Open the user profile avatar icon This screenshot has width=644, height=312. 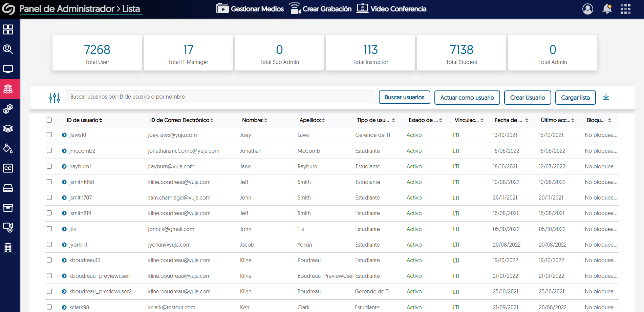pos(587,9)
